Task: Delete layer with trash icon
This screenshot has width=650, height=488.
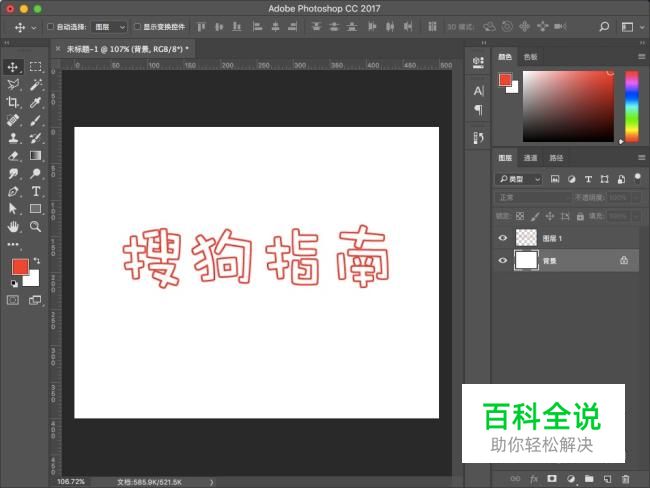Action: (625, 479)
